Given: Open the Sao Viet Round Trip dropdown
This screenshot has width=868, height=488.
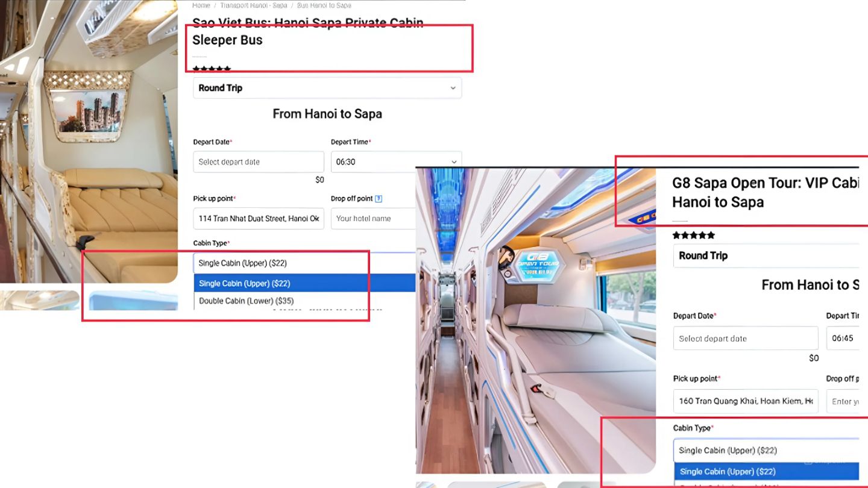Looking at the screenshot, I should pyautogui.click(x=327, y=88).
